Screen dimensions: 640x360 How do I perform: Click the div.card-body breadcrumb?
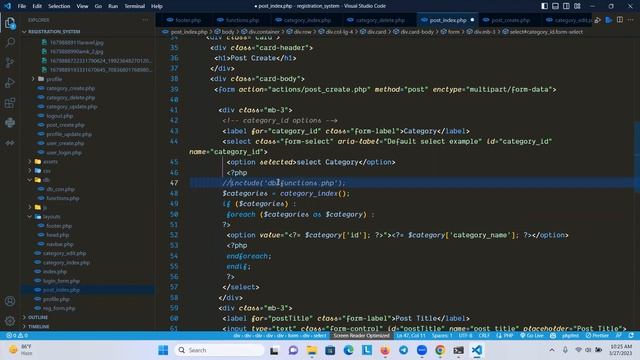pos(417,32)
